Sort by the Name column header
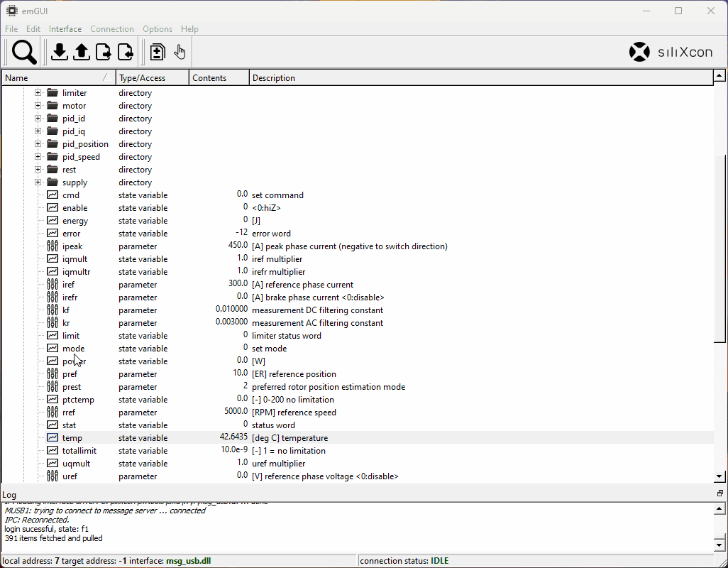 [x=58, y=77]
